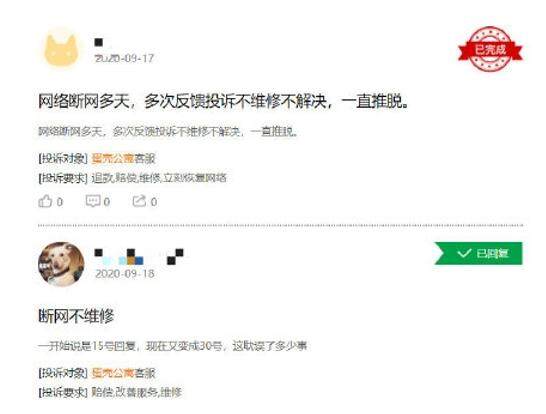Open the yellow cat avatar profile
Viewport: 546px width, 414px height.
61,49
